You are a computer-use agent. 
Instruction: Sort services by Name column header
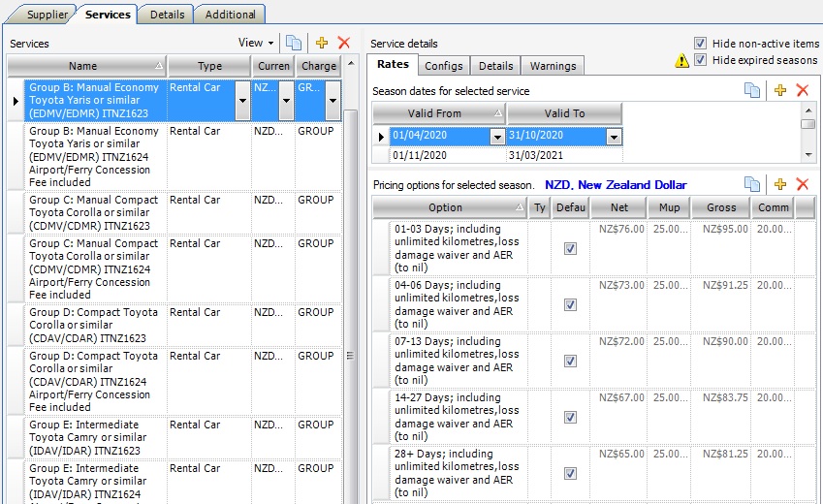pos(85,66)
